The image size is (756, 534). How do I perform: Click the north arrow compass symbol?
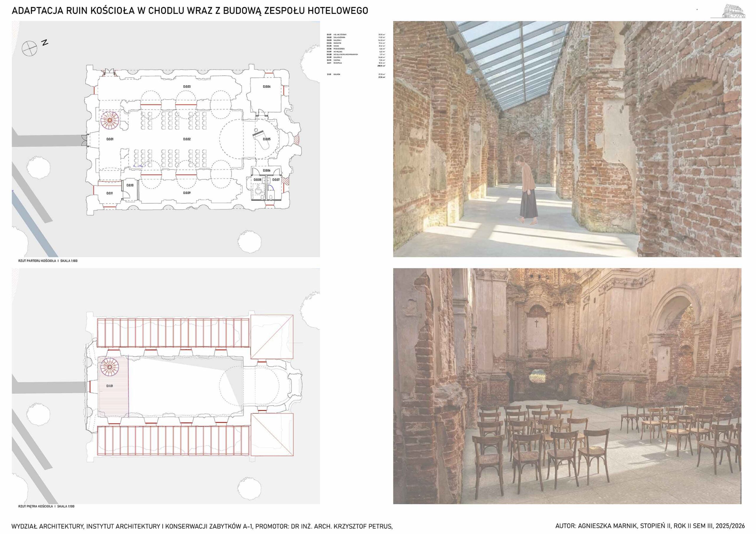(x=30, y=48)
